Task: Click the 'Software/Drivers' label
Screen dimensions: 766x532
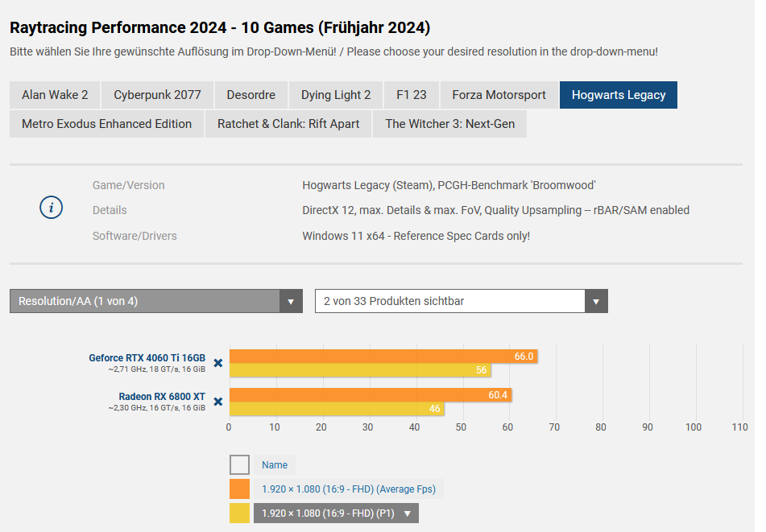Action: tap(135, 236)
